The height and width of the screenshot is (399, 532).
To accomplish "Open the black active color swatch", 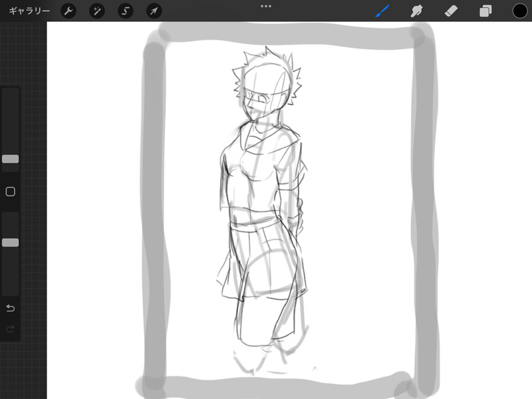I will pyautogui.click(x=520, y=11).
